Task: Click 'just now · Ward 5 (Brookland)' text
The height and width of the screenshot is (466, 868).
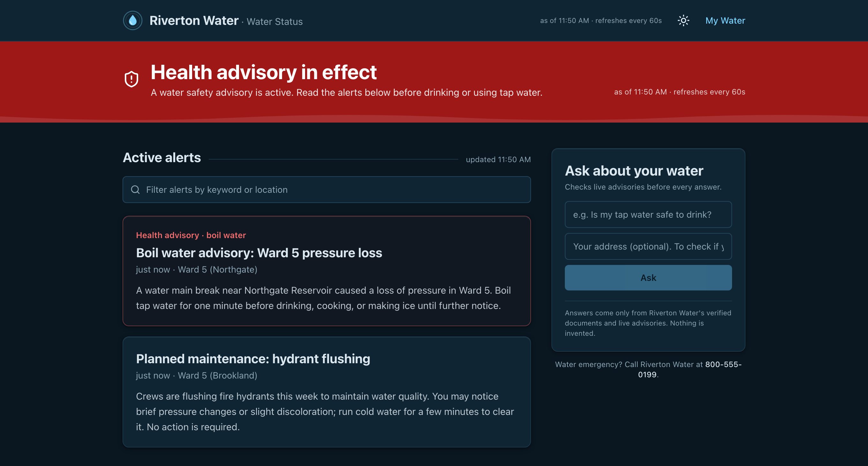Action: point(197,375)
